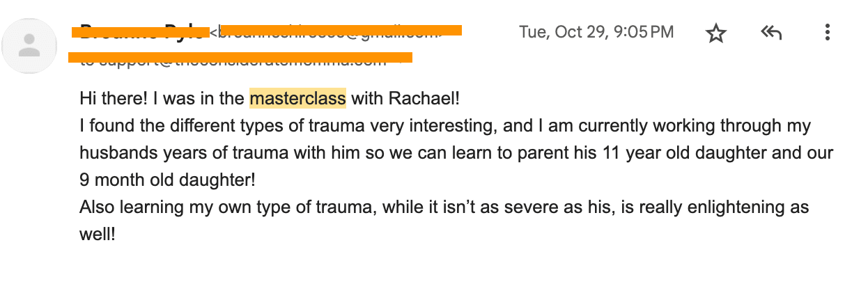Click the highlighted word 'masterclass'
This screenshot has height=284, width=868.
click(x=297, y=99)
